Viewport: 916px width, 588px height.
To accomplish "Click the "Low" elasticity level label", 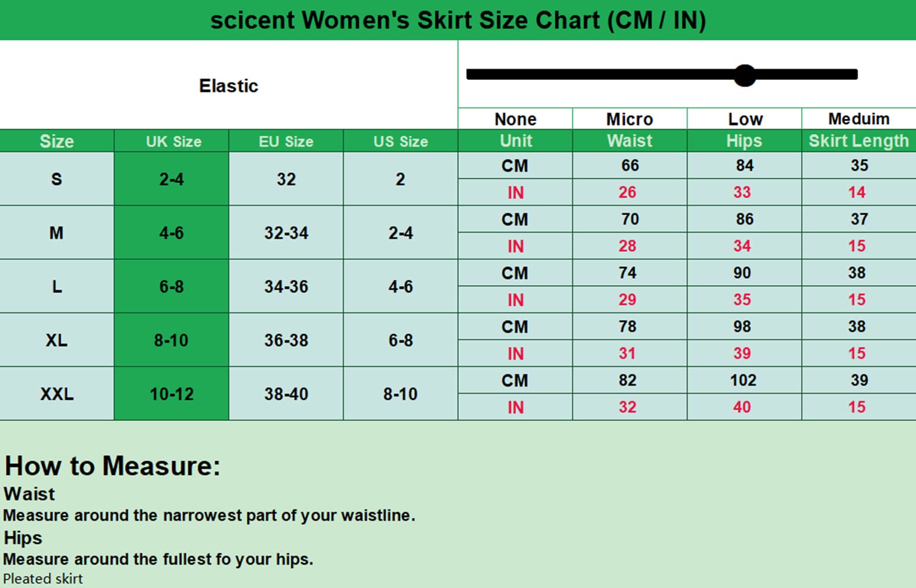I will (x=745, y=119).
